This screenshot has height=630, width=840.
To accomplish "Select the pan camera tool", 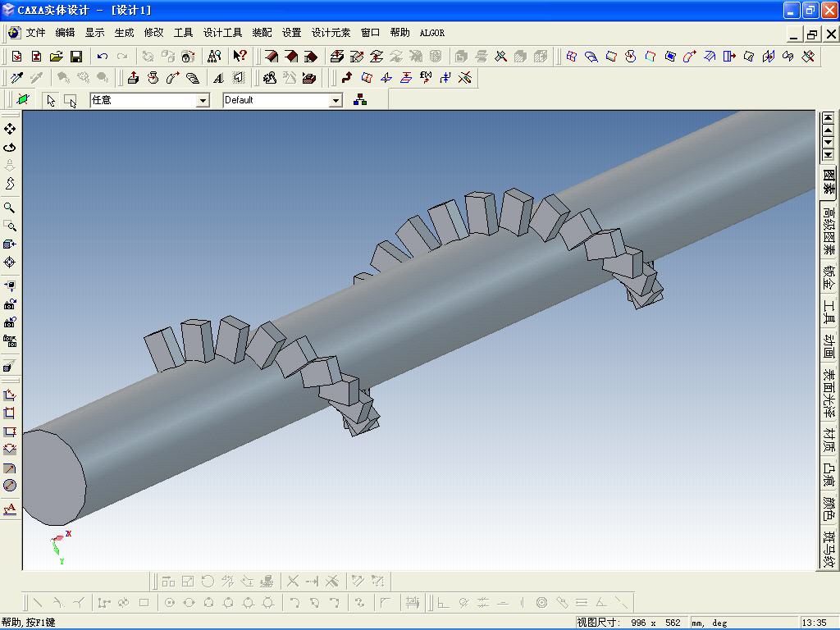I will [10, 129].
